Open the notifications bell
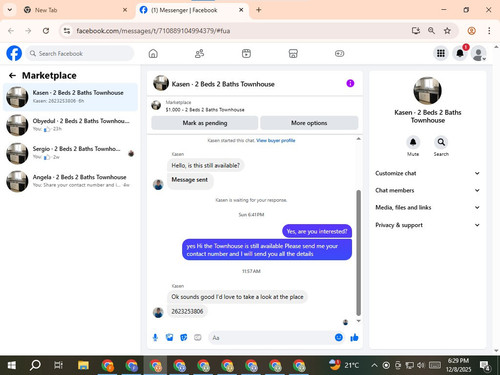Screen dimensions: 500x375 click(x=460, y=53)
